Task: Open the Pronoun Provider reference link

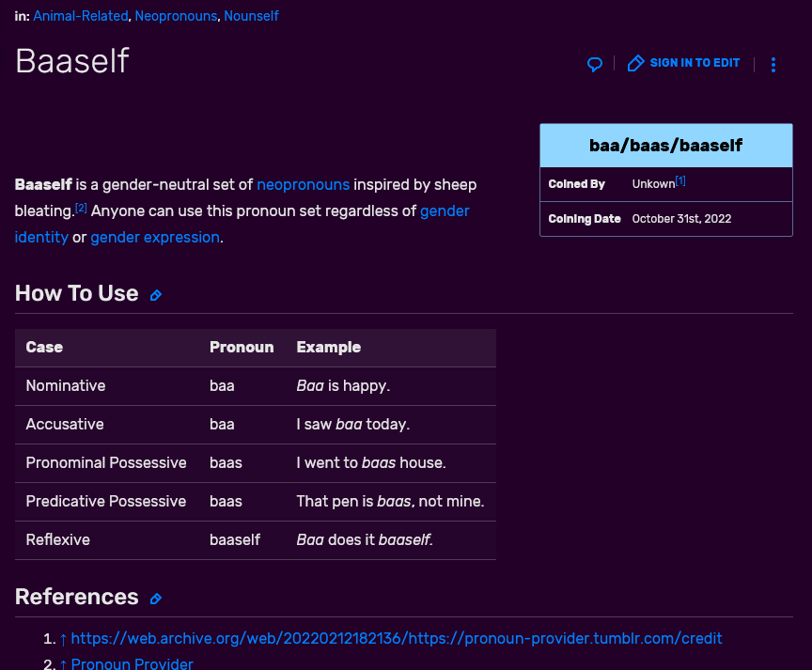Action: click(x=133, y=663)
